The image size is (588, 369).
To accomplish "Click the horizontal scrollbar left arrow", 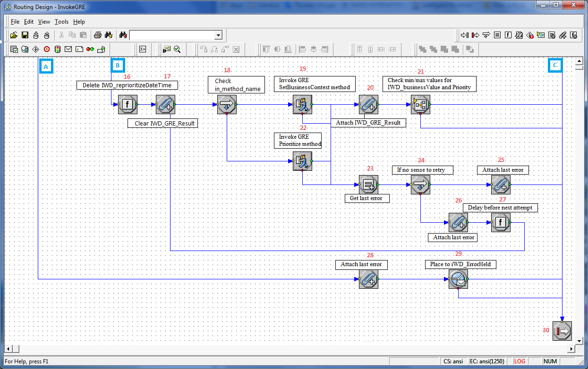I will pyautogui.click(x=9, y=349).
